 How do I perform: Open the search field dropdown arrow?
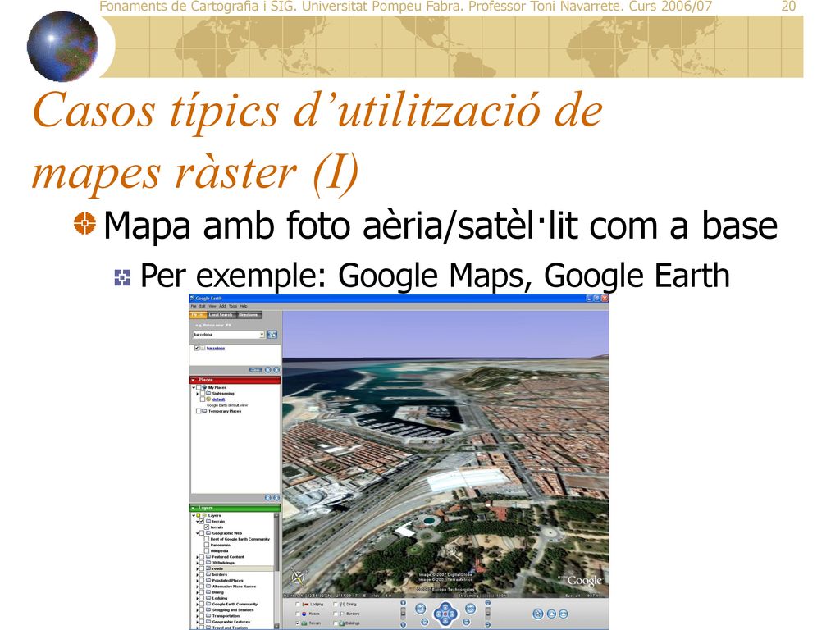pyautogui.click(x=262, y=335)
